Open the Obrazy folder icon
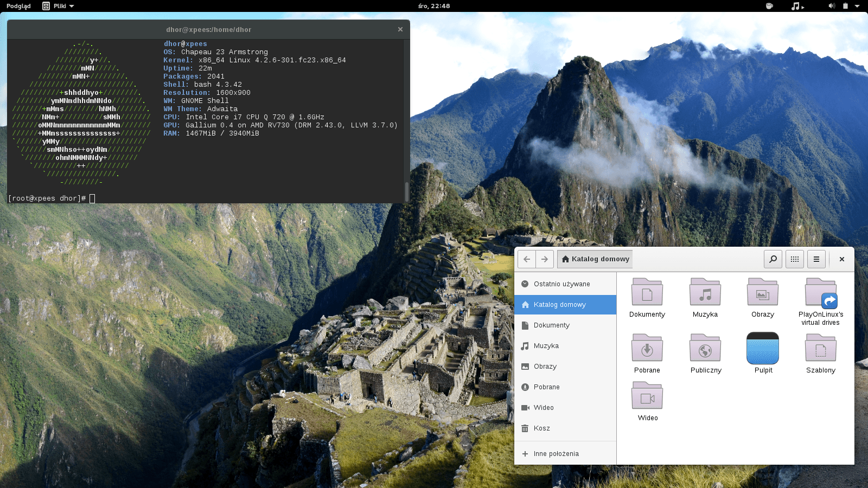This screenshot has height=488, width=868. [762, 292]
